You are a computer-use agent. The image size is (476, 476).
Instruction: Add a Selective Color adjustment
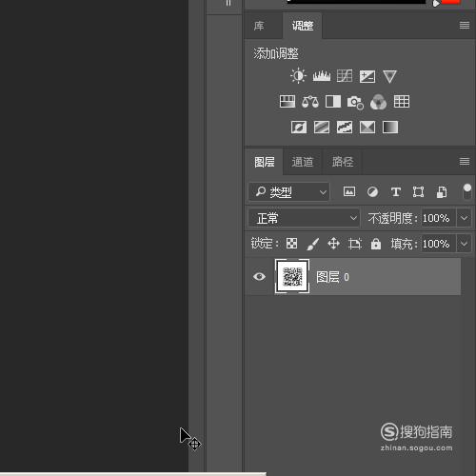pos(367,128)
